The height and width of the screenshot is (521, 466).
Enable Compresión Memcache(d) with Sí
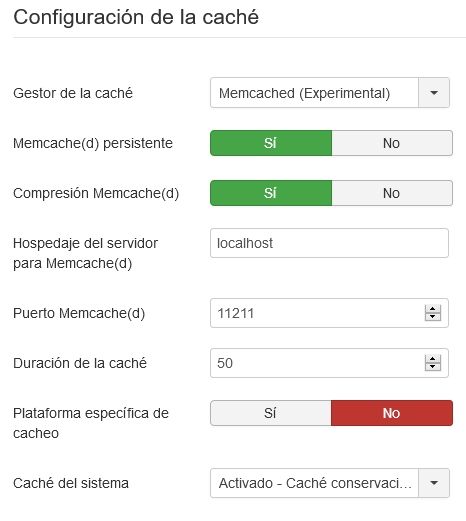point(271,193)
